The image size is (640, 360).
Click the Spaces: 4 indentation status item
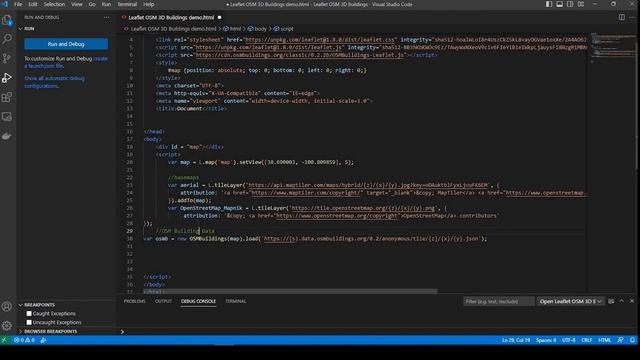click(546, 340)
